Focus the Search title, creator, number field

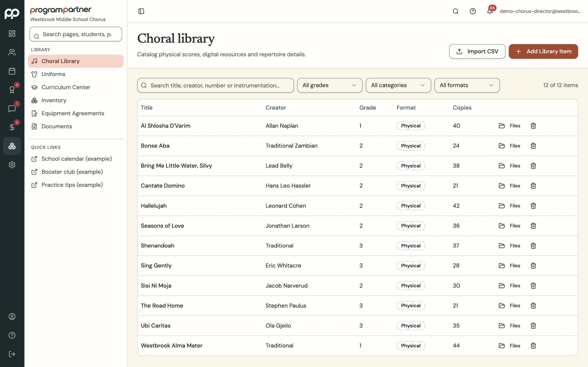[216, 85]
